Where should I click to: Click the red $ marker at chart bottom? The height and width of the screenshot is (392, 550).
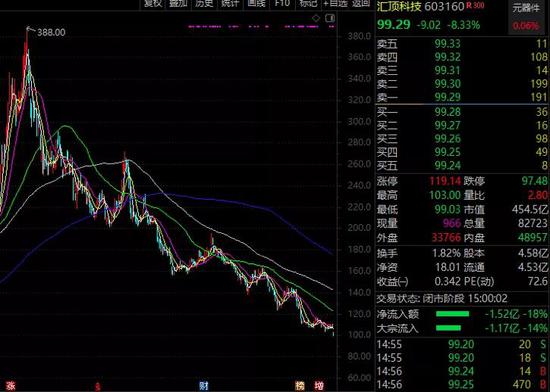click(98, 387)
